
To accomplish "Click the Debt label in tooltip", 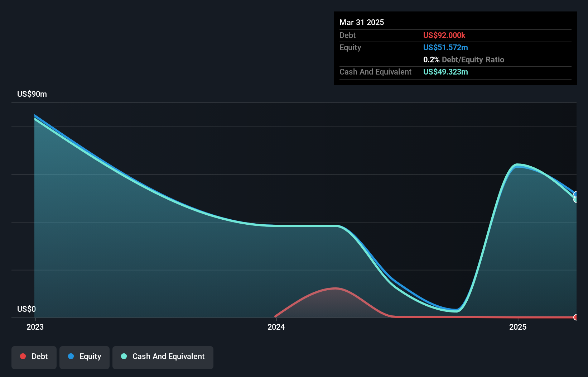I will pyautogui.click(x=347, y=35).
